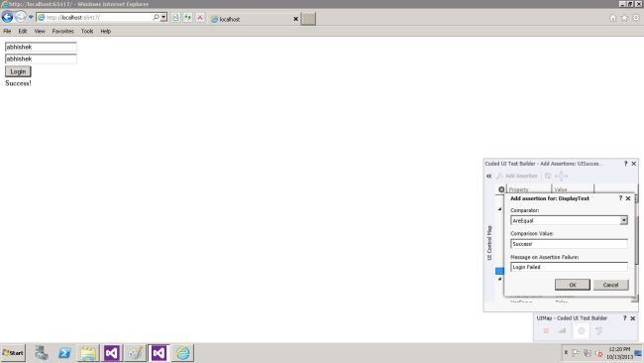Click the property grid settings gear icon
The image size is (644, 363).
tap(501, 189)
